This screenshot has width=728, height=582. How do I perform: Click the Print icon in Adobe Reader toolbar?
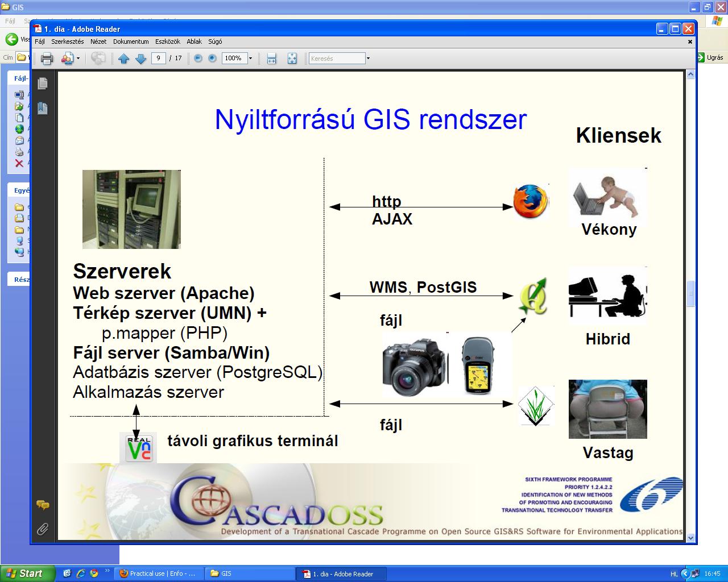[47, 58]
